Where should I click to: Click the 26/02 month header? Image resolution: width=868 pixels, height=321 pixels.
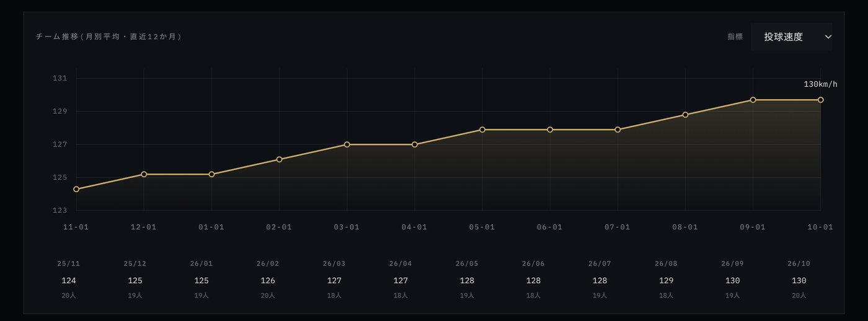(x=268, y=264)
